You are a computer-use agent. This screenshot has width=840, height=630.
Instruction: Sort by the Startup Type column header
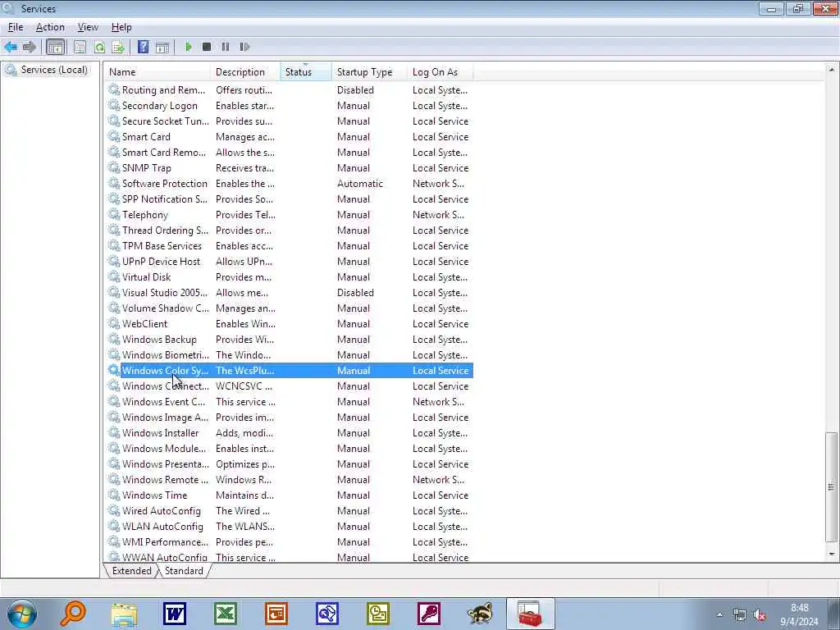tap(370, 72)
